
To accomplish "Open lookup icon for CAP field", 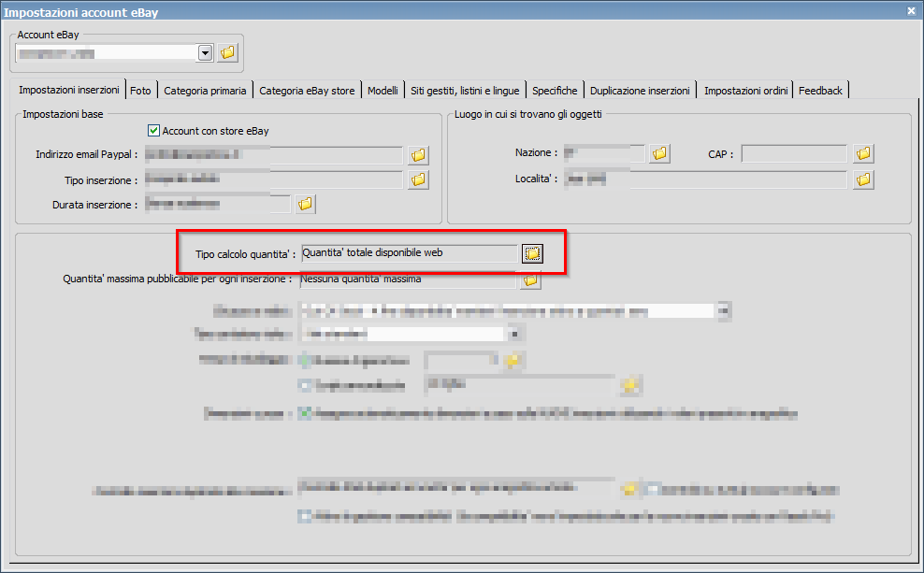I will click(863, 153).
